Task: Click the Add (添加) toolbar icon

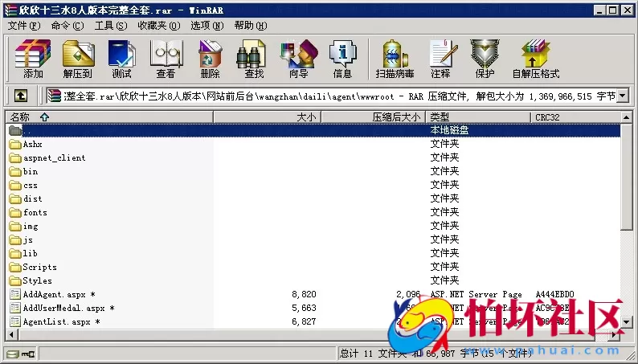Action: (x=33, y=59)
